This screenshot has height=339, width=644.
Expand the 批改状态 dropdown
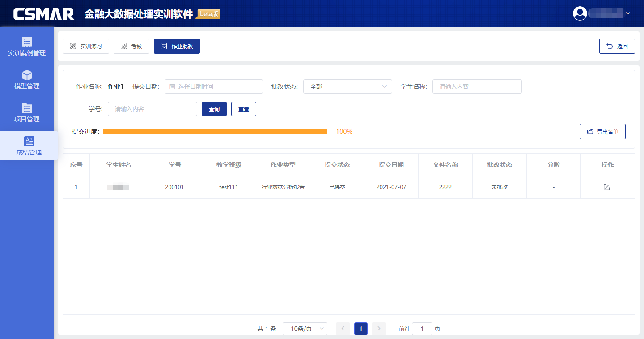point(347,86)
